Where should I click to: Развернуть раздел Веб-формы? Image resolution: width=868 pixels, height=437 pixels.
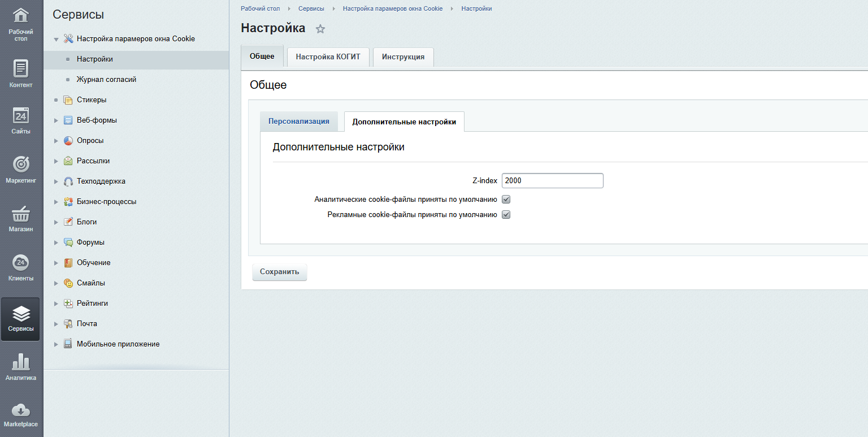(x=55, y=120)
